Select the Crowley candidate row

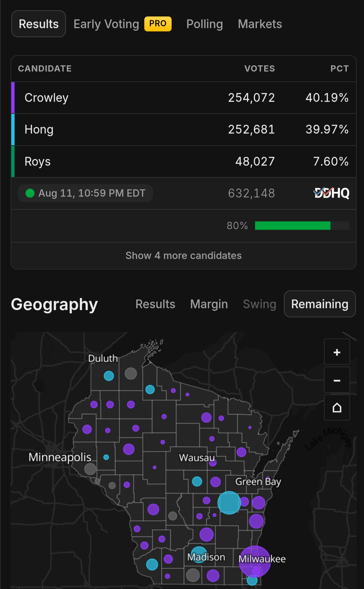pos(184,98)
